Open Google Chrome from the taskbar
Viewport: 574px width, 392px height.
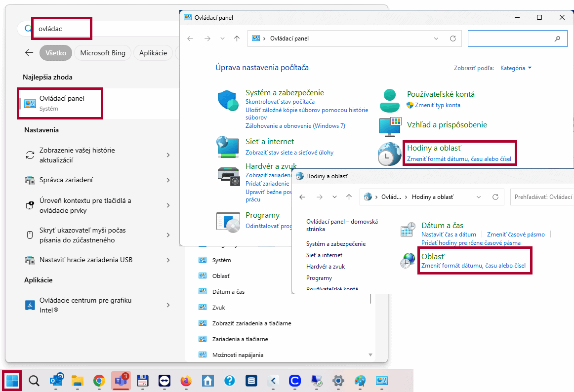tap(99, 381)
